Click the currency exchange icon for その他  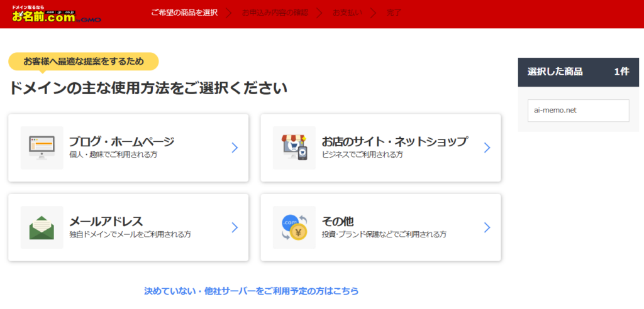click(294, 227)
